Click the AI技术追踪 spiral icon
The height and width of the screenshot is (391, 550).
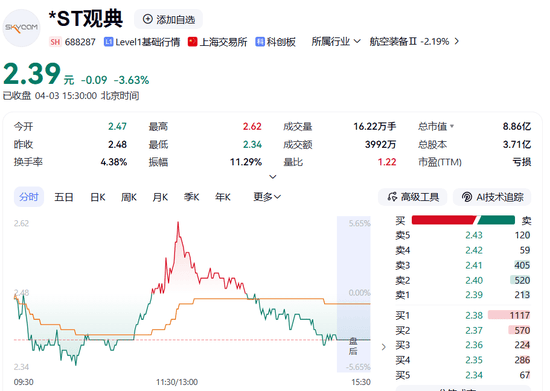(467, 197)
